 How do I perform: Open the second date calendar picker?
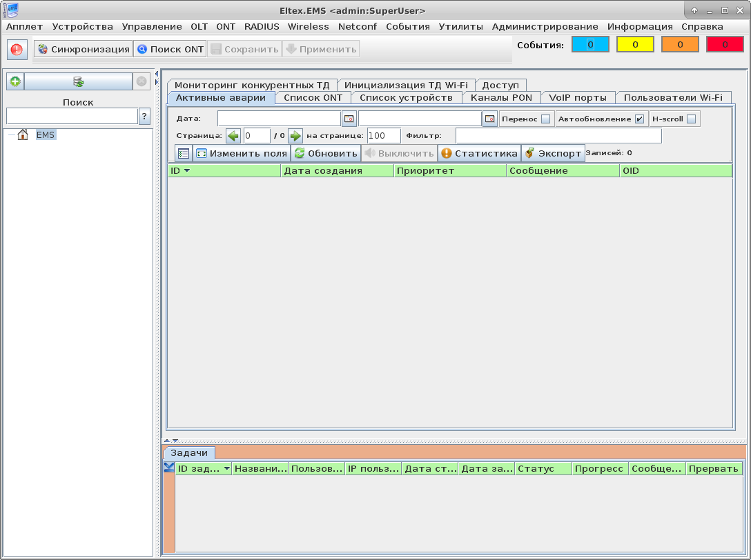coord(489,119)
